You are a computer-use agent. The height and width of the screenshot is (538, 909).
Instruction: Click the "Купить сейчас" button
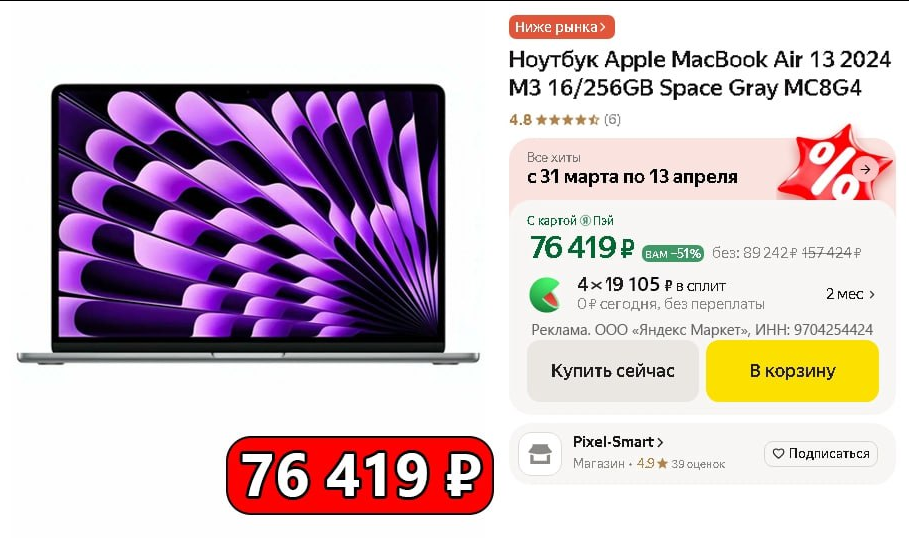click(x=613, y=371)
